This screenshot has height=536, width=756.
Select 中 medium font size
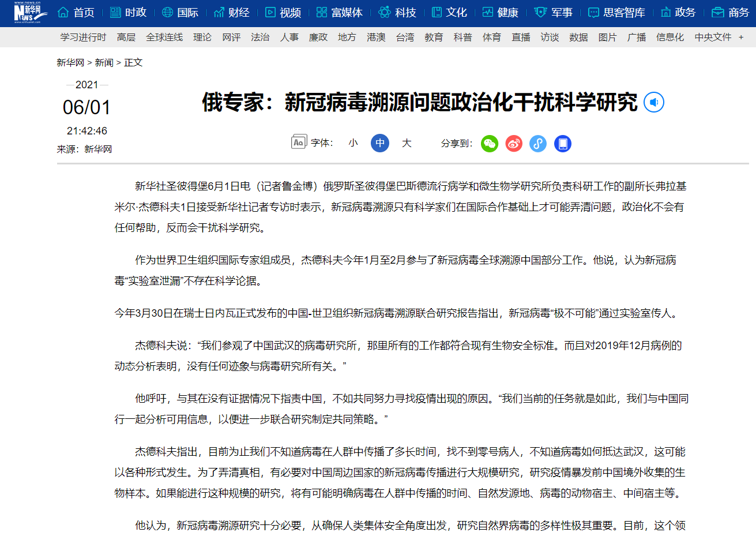379,143
